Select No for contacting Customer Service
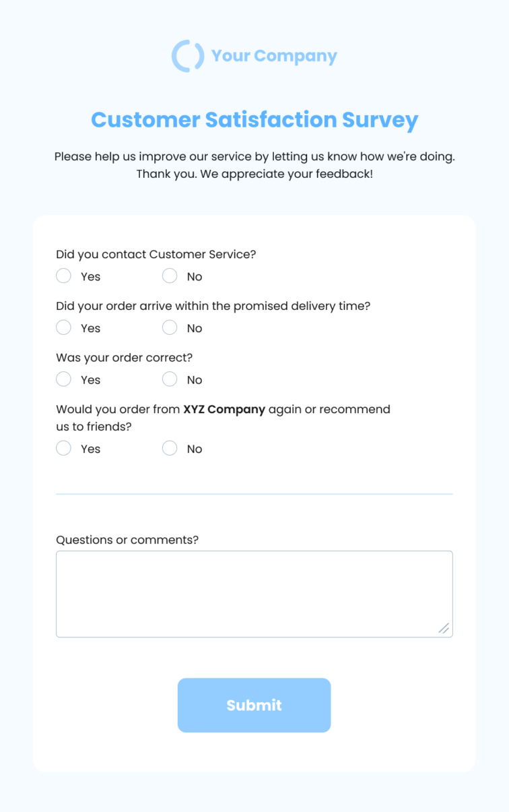509x812 pixels. pos(170,276)
